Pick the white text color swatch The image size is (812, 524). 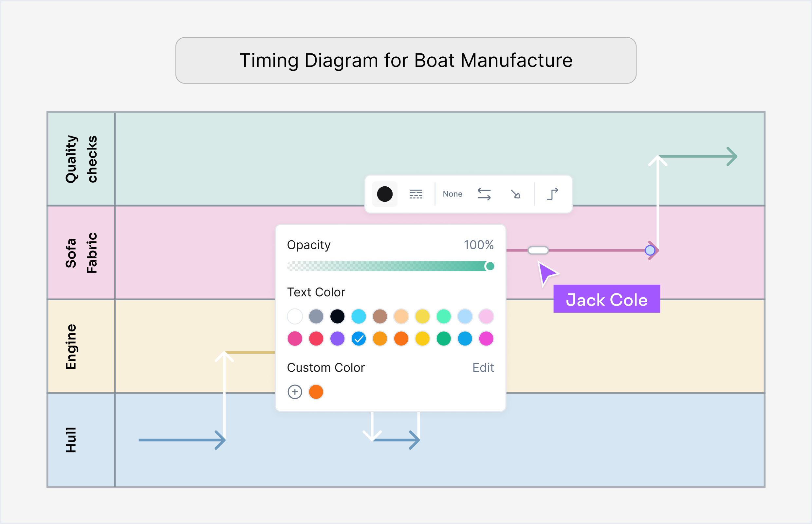coord(295,316)
